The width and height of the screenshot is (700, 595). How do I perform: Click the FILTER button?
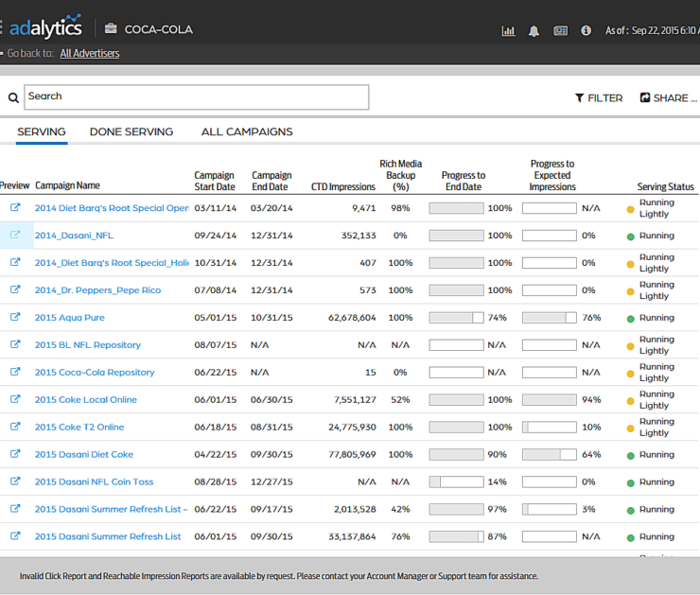pyautogui.click(x=599, y=98)
